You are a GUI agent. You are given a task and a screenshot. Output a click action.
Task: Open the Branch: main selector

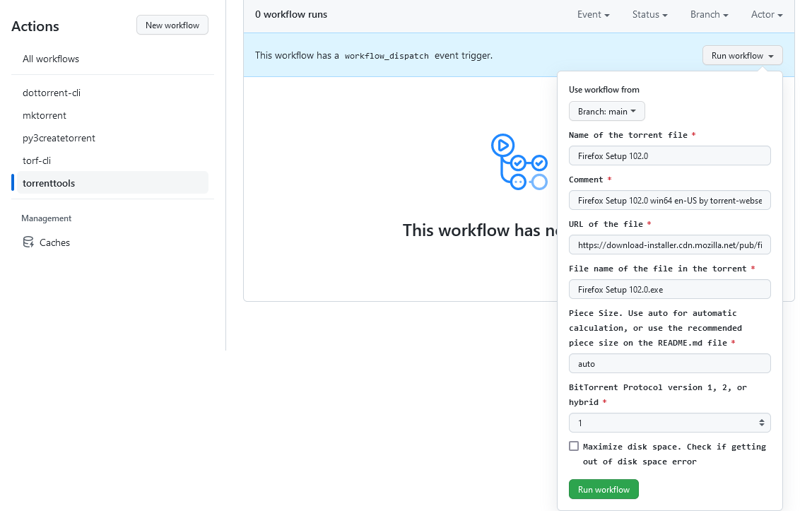[607, 111]
